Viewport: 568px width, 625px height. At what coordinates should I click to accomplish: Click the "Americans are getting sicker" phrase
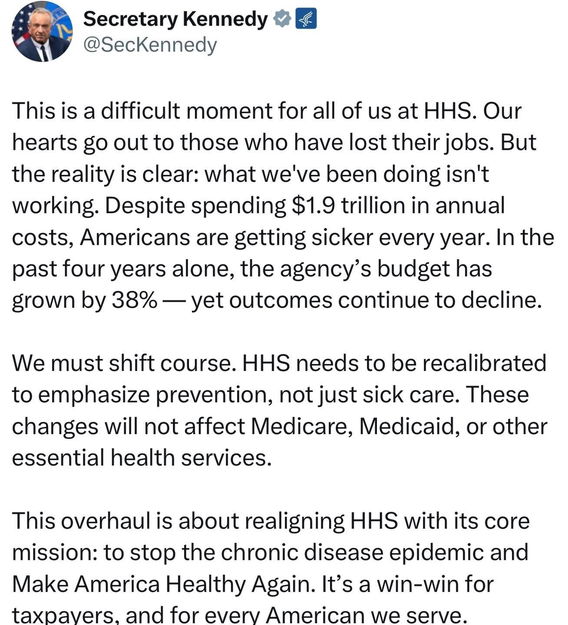tap(194, 238)
